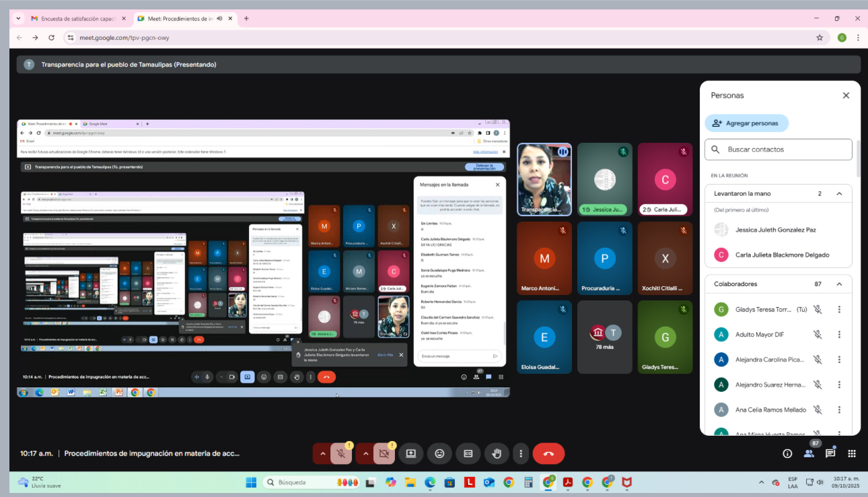Image resolution: width=868 pixels, height=497 pixels.
Task: Collapse the 'Levantaron la mano' section
Action: (x=839, y=194)
